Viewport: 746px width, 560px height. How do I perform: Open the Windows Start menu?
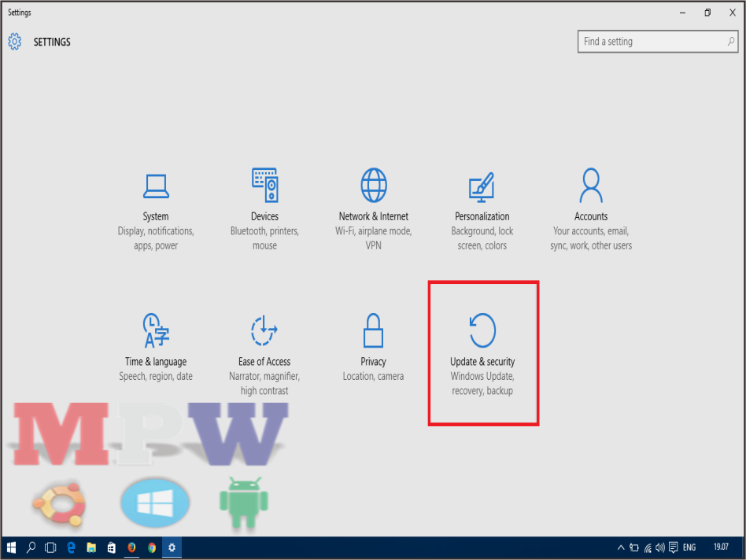pyautogui.click(x=11, y=547)
